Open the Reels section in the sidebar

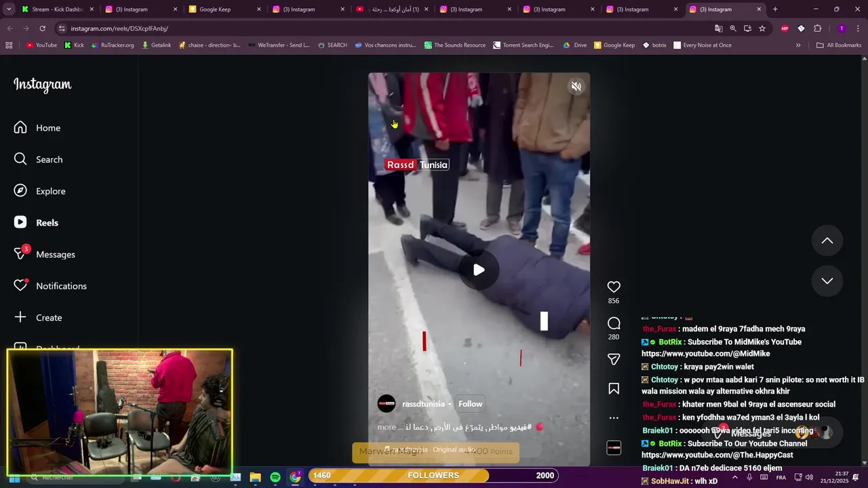pyautogui.click(x=37, y=222)
